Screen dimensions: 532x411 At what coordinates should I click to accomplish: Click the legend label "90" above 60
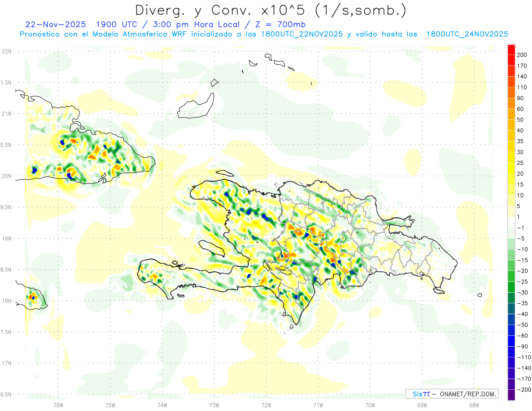(x=520, y=98)
